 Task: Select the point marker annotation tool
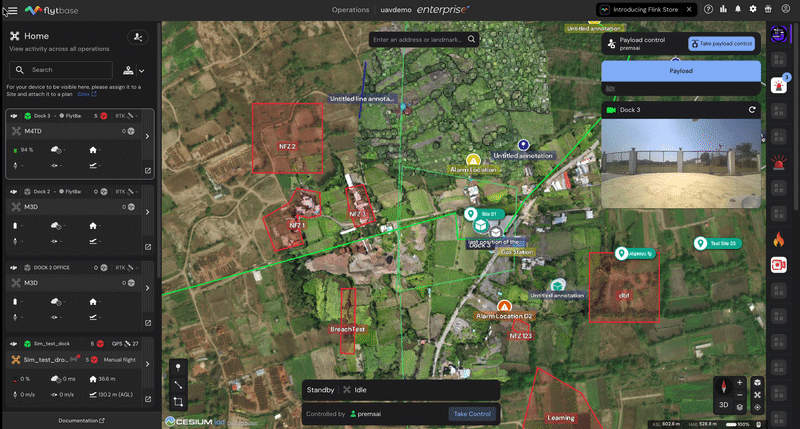click(x=178, y=367)
